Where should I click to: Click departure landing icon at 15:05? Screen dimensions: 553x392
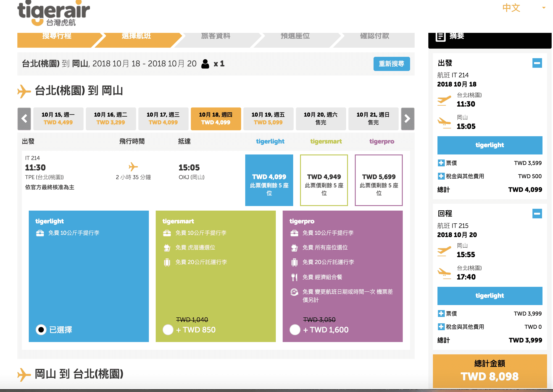click(444, 123)
